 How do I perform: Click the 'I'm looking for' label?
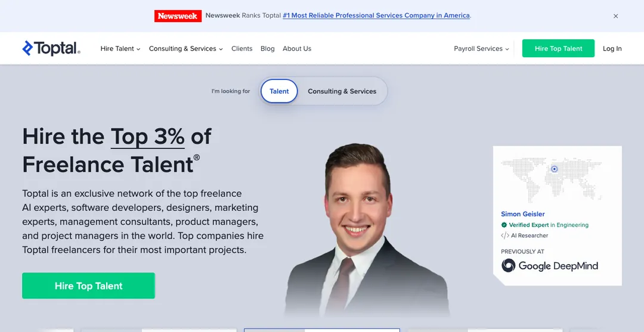pos(231,91)
